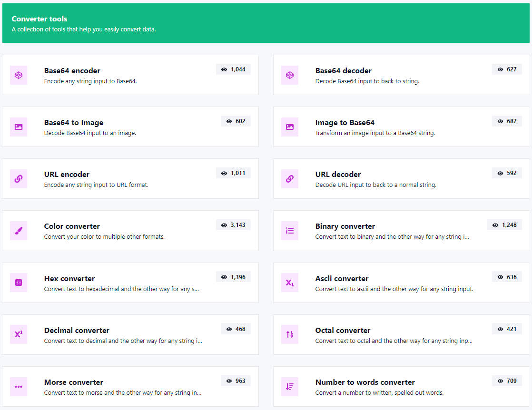
Task: Click the 636 views badge
Action: point(507,277)
